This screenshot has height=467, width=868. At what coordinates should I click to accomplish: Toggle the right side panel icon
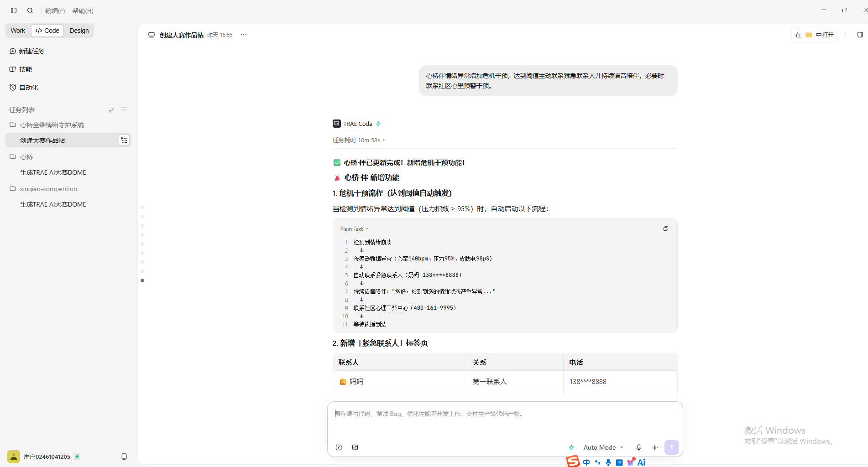click(x=860, y=35)
